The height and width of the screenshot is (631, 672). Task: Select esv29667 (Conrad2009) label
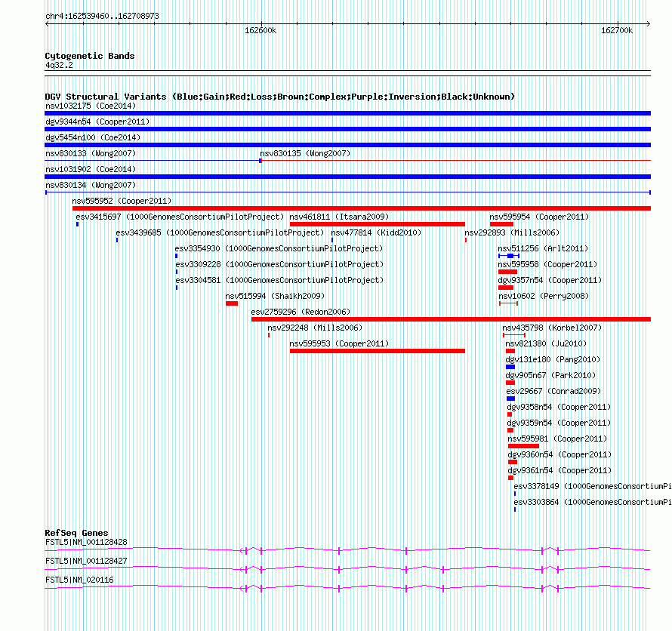[553, 391]
